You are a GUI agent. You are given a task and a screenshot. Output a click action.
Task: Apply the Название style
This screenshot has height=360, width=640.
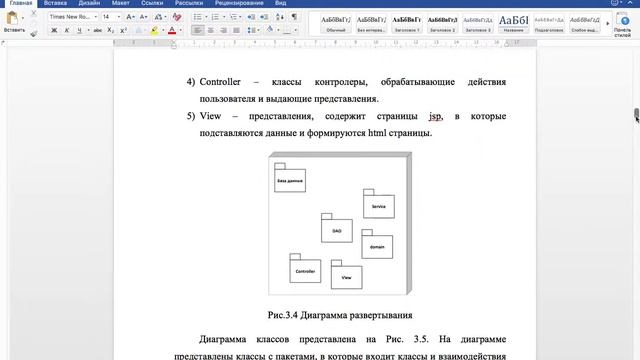pos(513,24)
